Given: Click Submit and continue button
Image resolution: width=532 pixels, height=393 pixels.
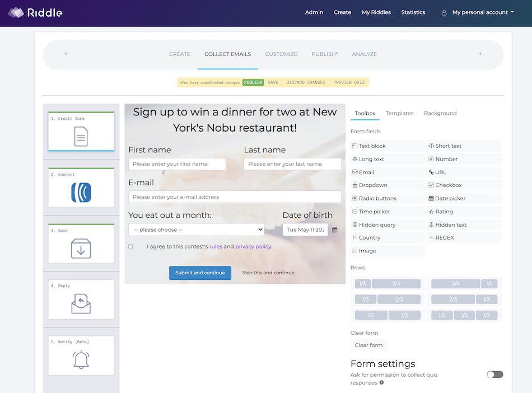Looking at the screenshot, I should point(200,273).
